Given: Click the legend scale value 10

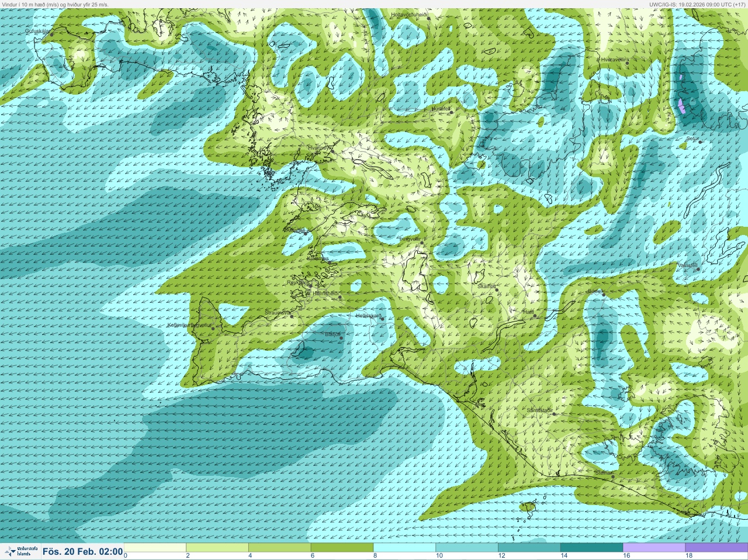Looking at the screenshot, I should (439, 556).
